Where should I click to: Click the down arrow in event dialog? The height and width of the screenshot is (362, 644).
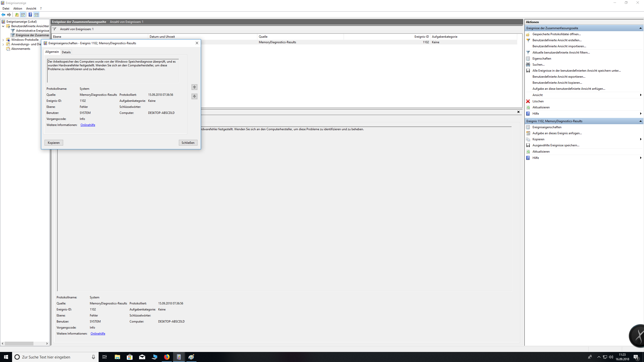coord(194,96)
